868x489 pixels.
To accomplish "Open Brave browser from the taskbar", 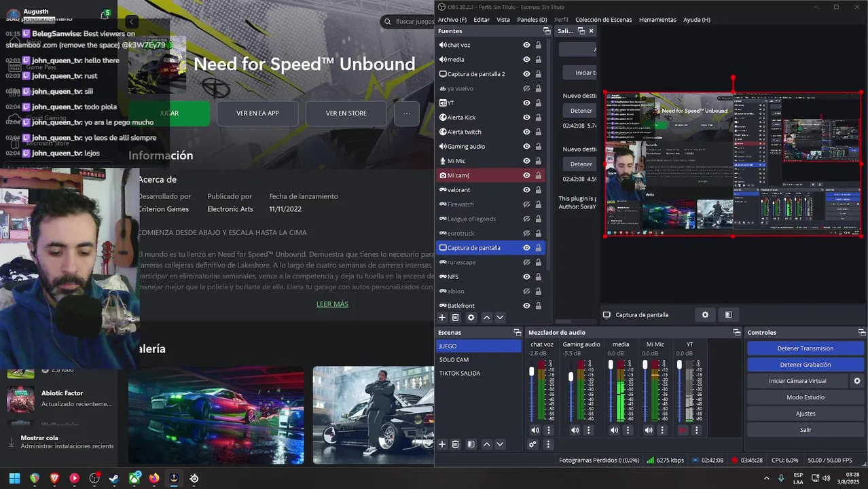I will (x=54, y=478).
